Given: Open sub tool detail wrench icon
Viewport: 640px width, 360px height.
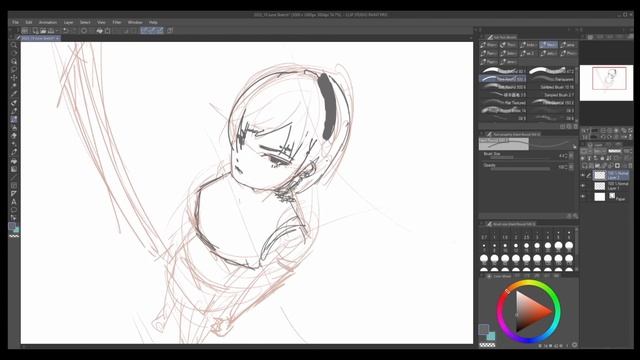Looking at the screenshot, I should pyautogui.click(x=575, y=216).
